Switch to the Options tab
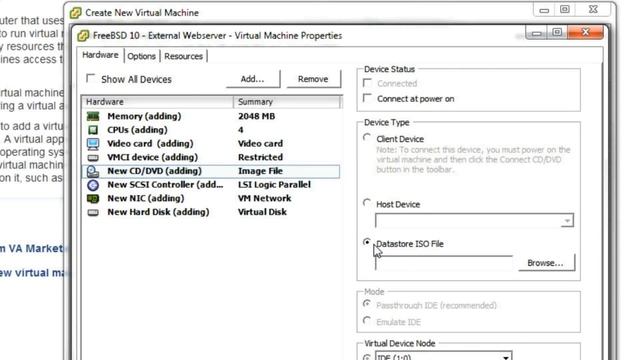640x360 pixels. 142,56
